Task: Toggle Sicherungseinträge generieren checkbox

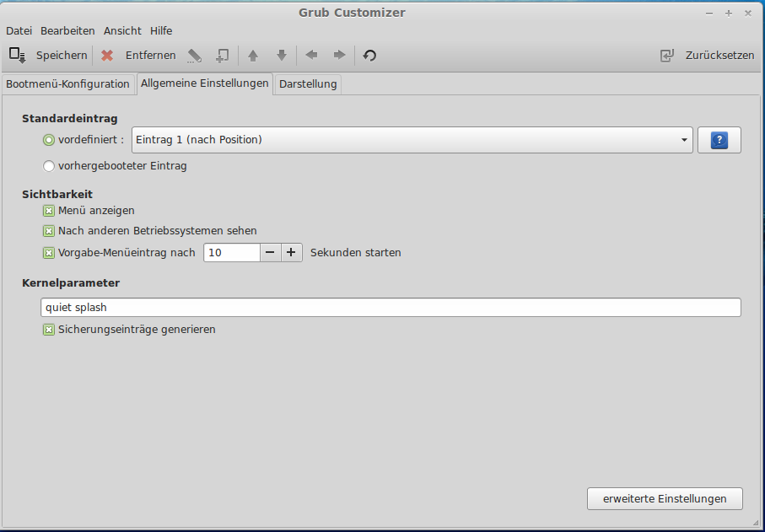Action: point(49,330)
